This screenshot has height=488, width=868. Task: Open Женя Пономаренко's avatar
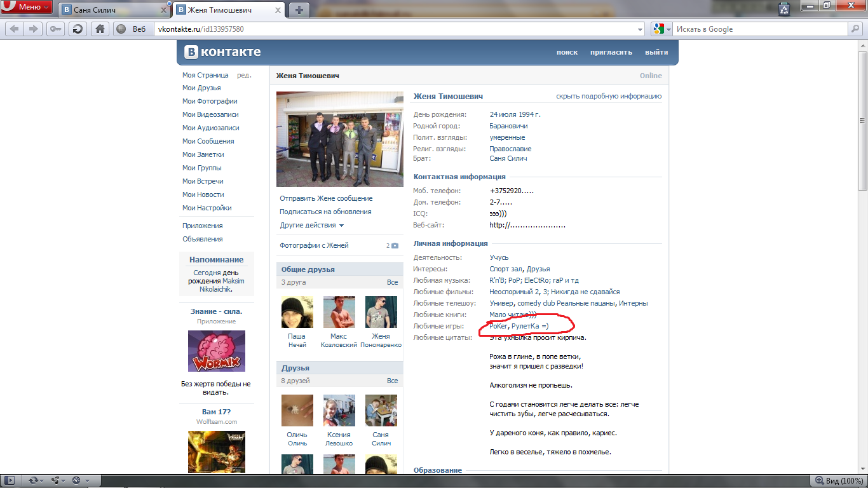tap(381, 312)
